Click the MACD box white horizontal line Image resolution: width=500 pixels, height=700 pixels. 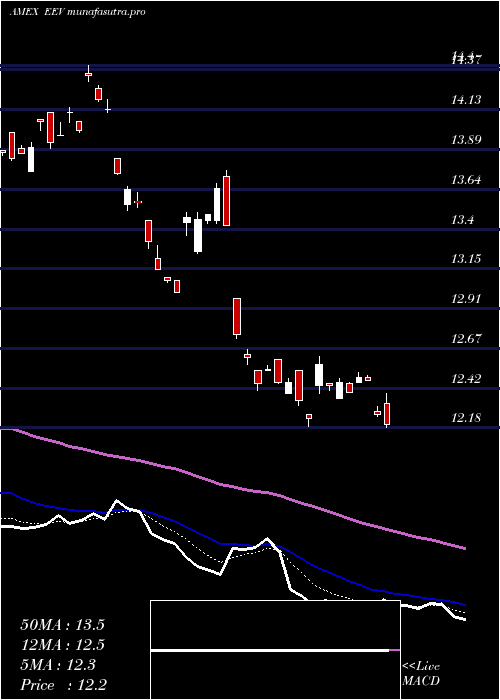tap(270, 651)
